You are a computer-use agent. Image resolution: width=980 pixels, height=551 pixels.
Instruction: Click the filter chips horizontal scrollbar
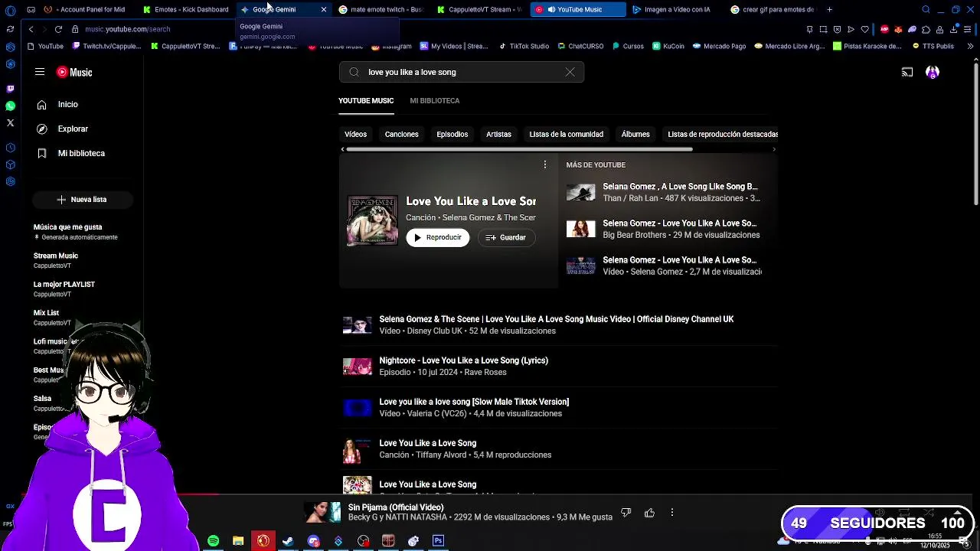[x=519, y=149]
